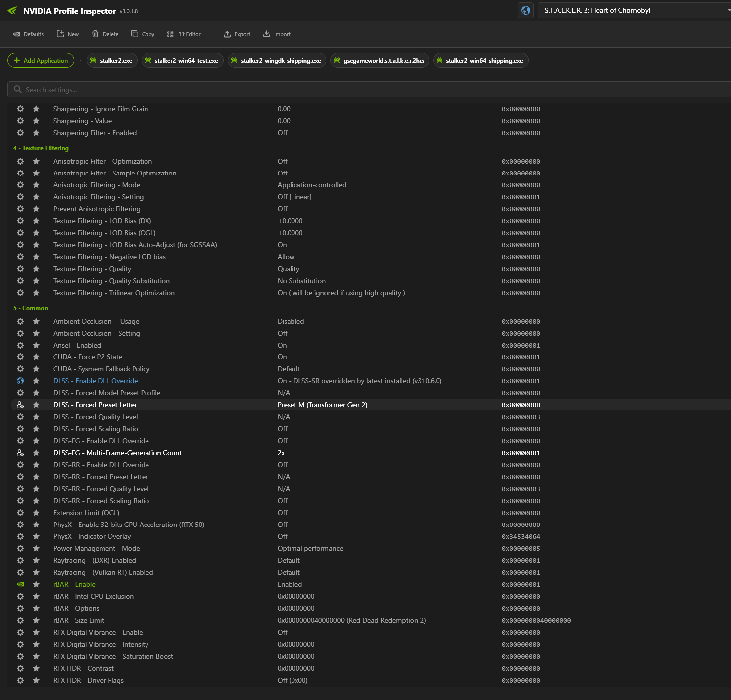Image resolution: width=731 pixels, height=700 pixels.
Task: Click the globe icon beside the profile selector
Action: (526, 10)
